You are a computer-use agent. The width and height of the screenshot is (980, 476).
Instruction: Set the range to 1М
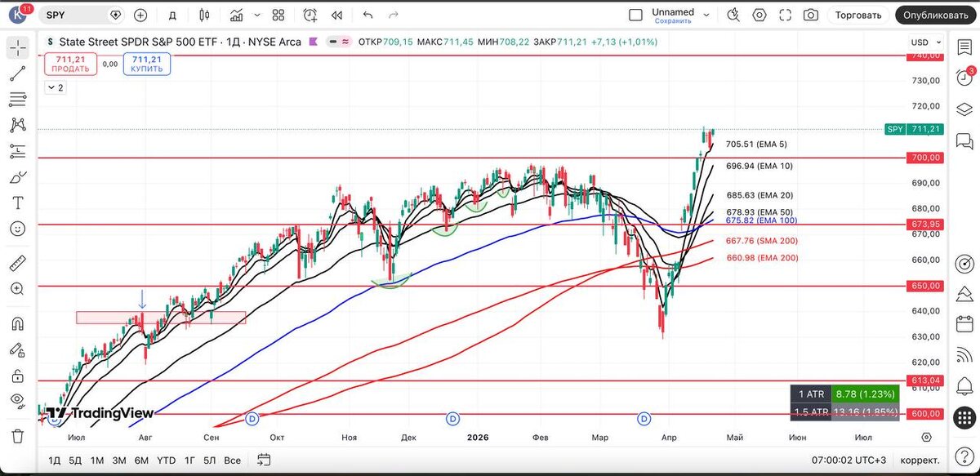click(x=97, y=460)
